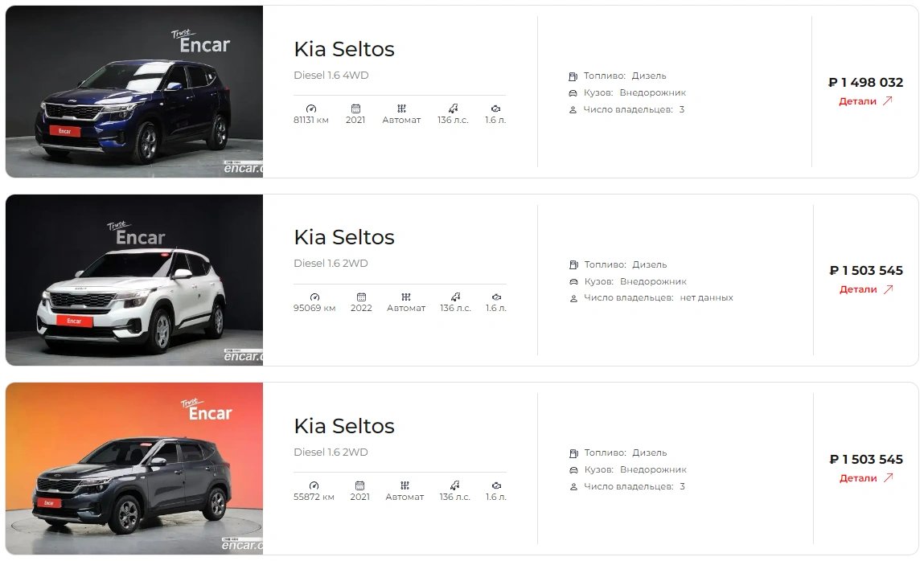
Task: Click the gearbox icon on the 55872 км listing
Action: pos(405,485)
